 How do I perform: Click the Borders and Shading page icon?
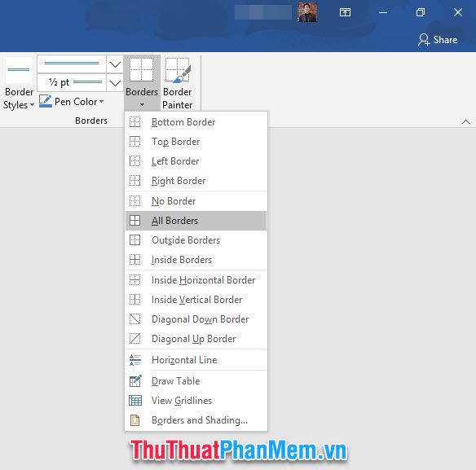135,420
